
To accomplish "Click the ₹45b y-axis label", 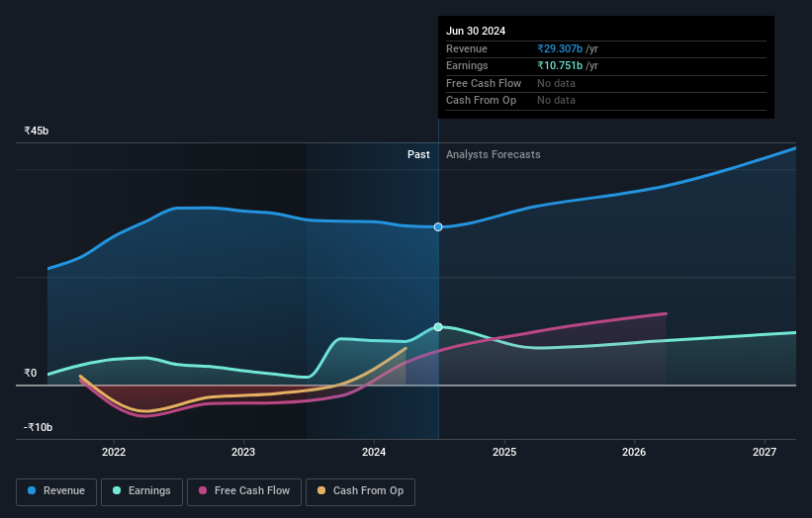I will 37,130.
